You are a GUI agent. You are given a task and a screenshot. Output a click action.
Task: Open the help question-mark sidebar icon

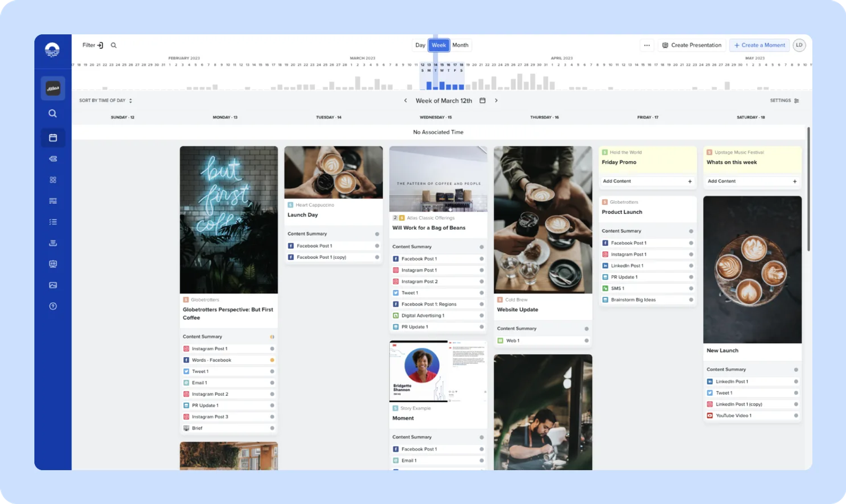click(53, 306)
